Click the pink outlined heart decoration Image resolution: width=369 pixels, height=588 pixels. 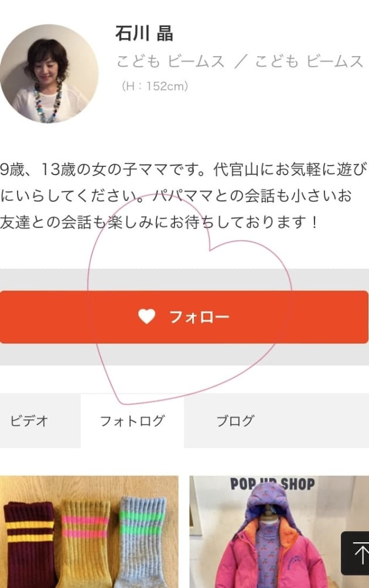pyautogui.click(x=189, y=299)
